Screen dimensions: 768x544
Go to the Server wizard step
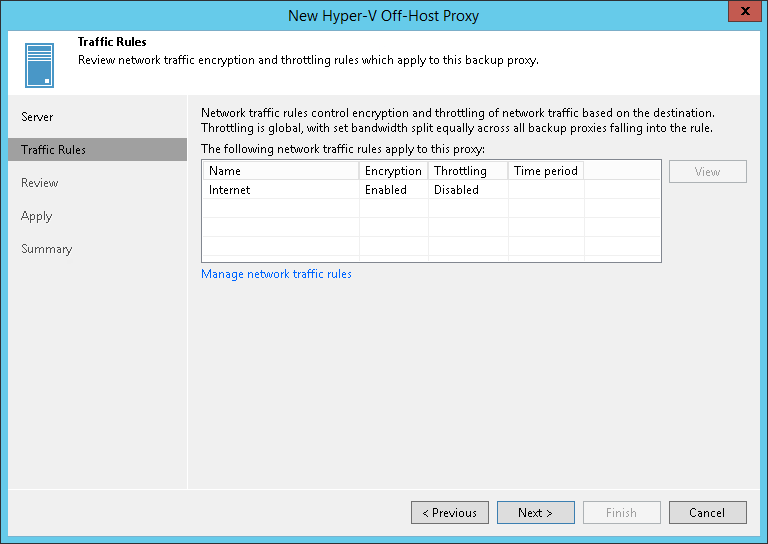pyautogui.click(x=37, y=117)
